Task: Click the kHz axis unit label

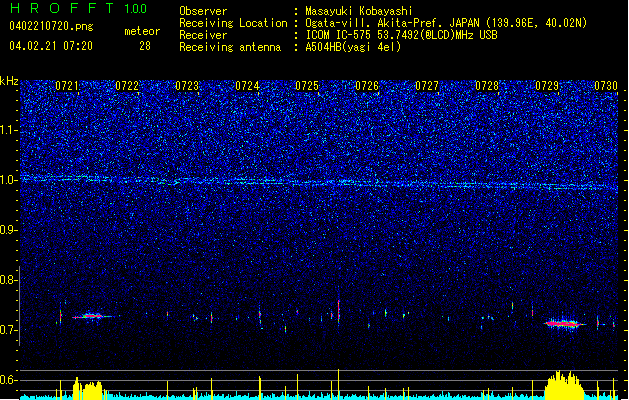Action: click(x=9, y=81)
